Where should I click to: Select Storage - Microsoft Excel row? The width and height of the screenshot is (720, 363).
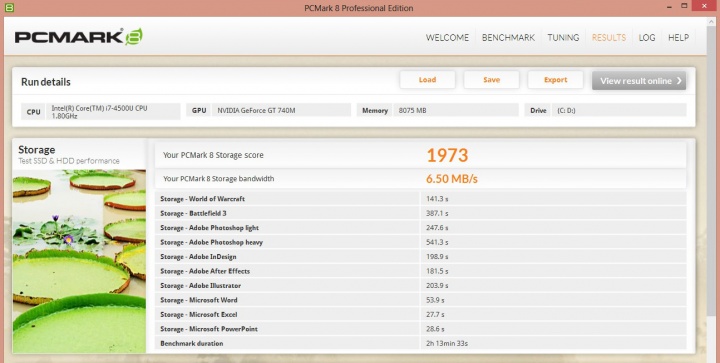tap(420, 314)
